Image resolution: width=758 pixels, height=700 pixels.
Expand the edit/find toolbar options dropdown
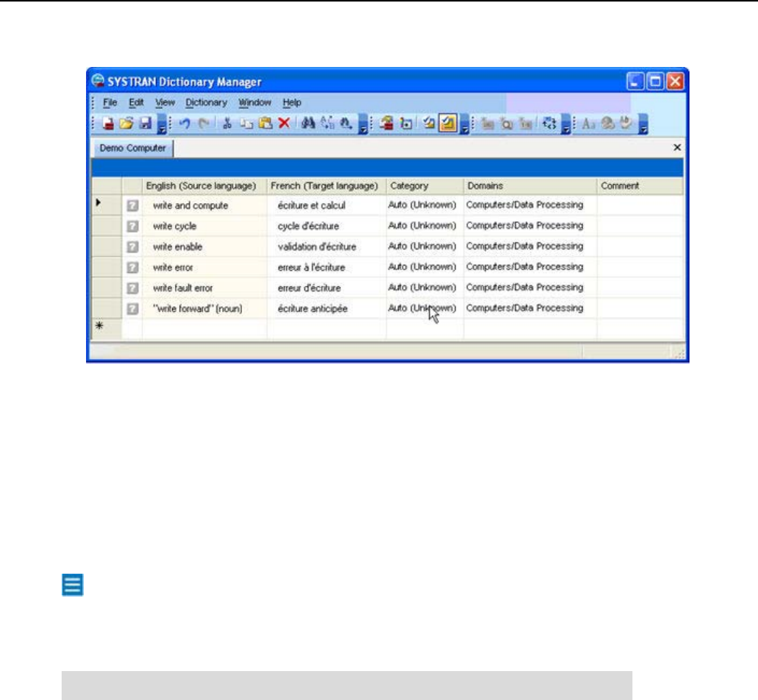click(363, 124)
